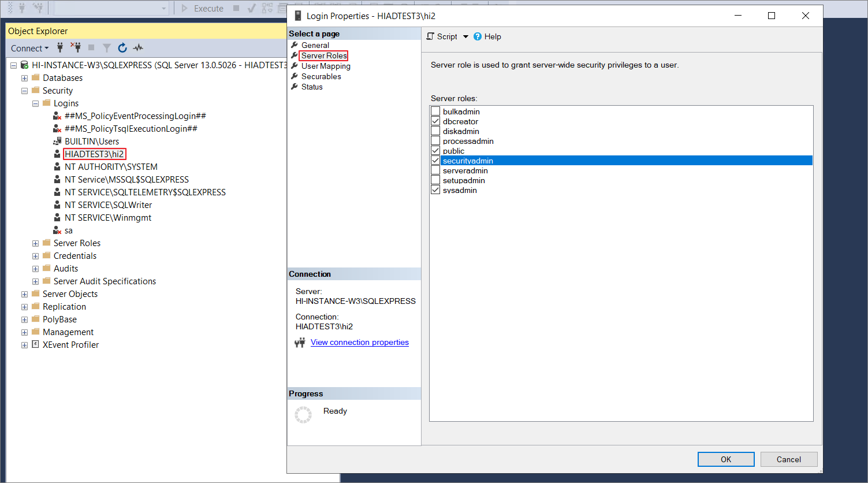Select the Server Roles page
The image size is (868, 483).
click(x=324, y=55)
